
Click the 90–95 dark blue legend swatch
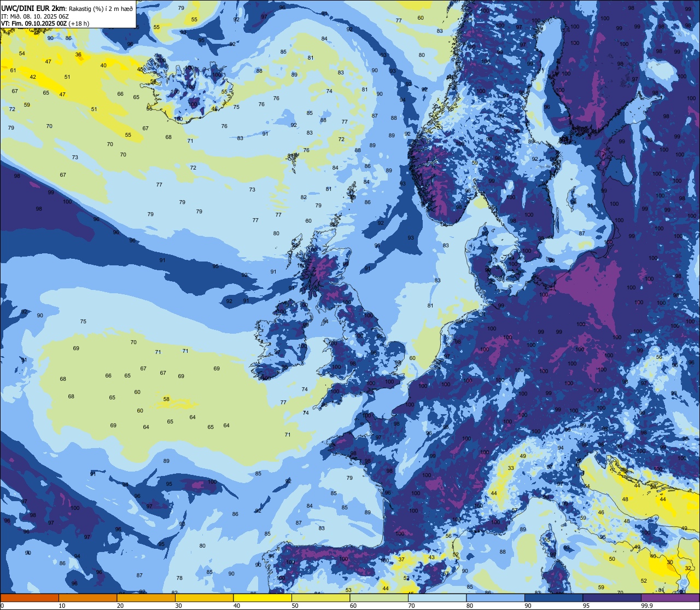[x=553, y=597]
